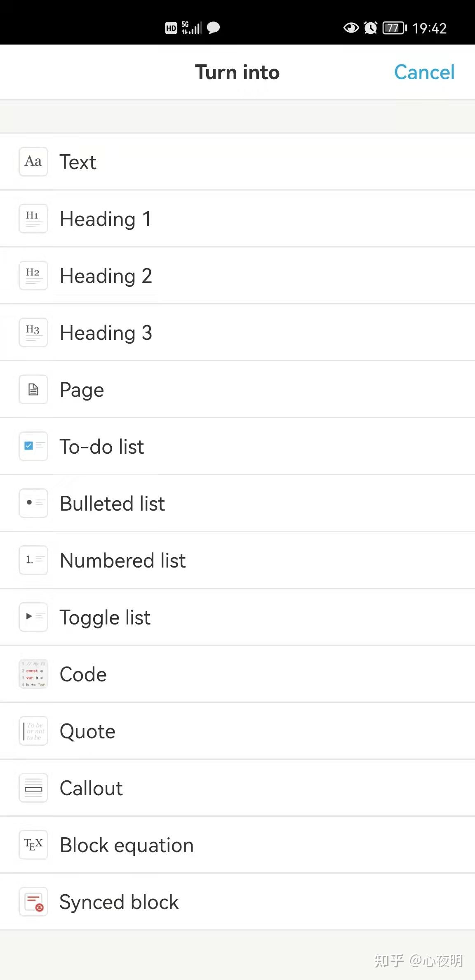Viewport: 475px width, 980px height.
Task: Tap the 'To be or not to be' quote icon
Action: coord(33,731)
